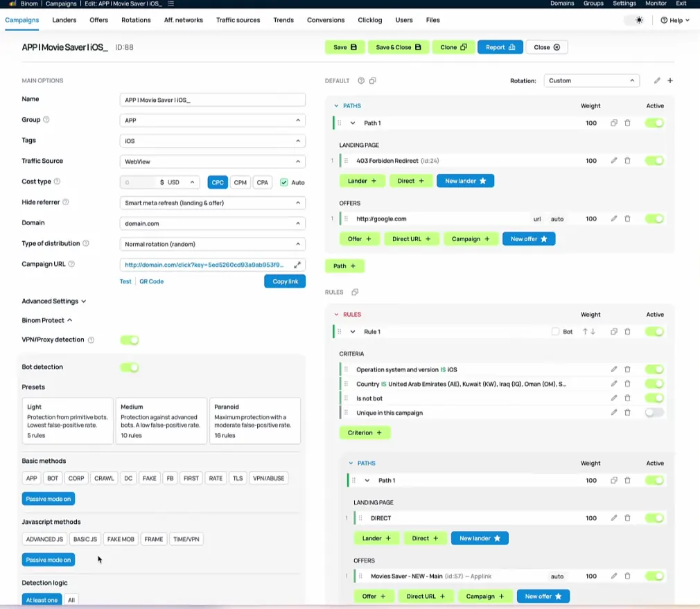Check the Bot checkbox in Rule 1
This screenshot has width=700, height=609.
[555, 332]
